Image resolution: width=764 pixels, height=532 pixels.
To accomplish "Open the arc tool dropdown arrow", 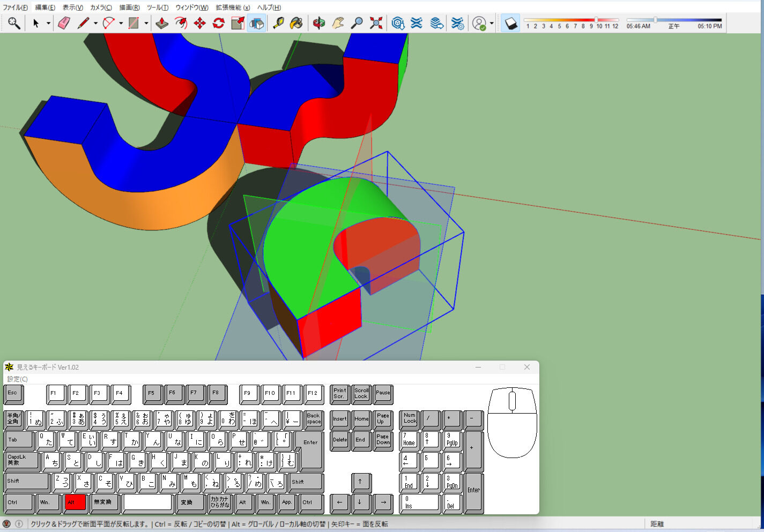I will tap(121, 23).
